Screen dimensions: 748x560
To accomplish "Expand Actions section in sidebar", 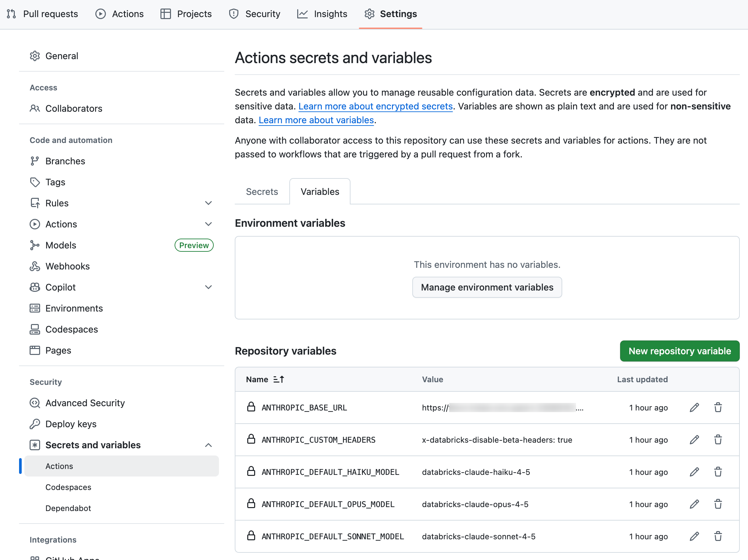I will [x=208, y=224].
